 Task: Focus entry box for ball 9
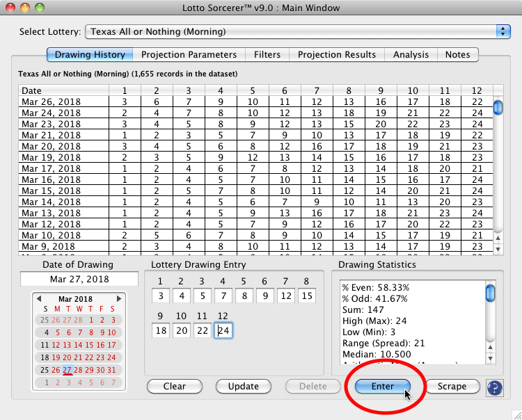161,330
